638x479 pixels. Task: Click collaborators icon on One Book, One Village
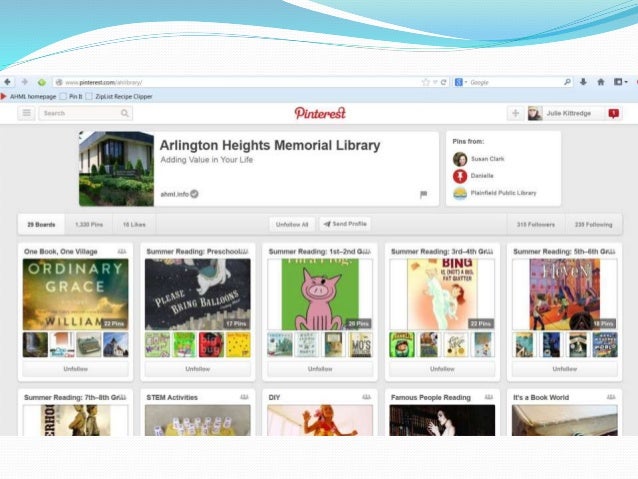click(122, 252)
